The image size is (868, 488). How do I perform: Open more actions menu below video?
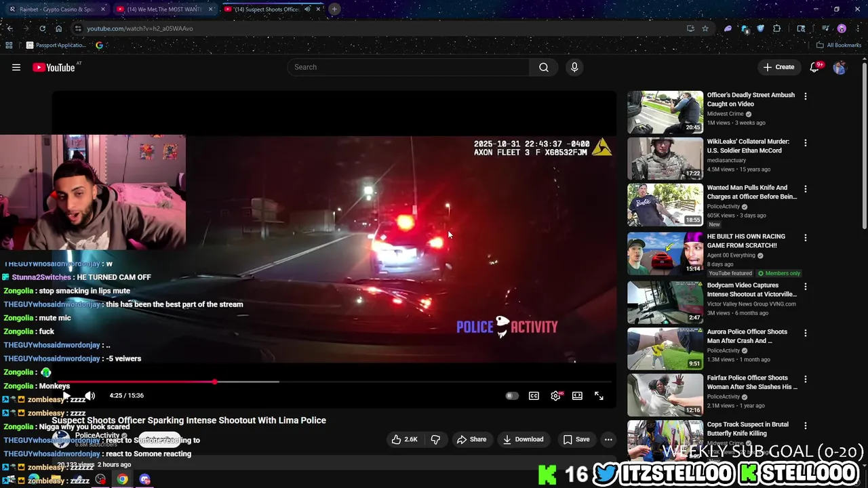tap(608, 439)
